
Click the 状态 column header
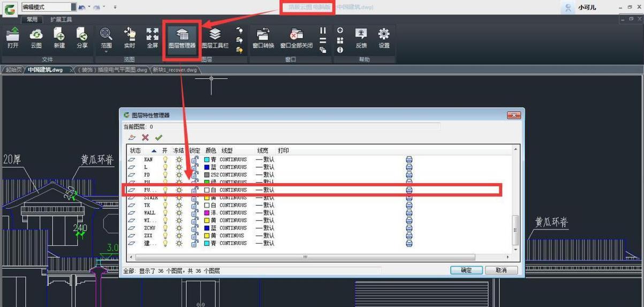[x=135, y=151]
